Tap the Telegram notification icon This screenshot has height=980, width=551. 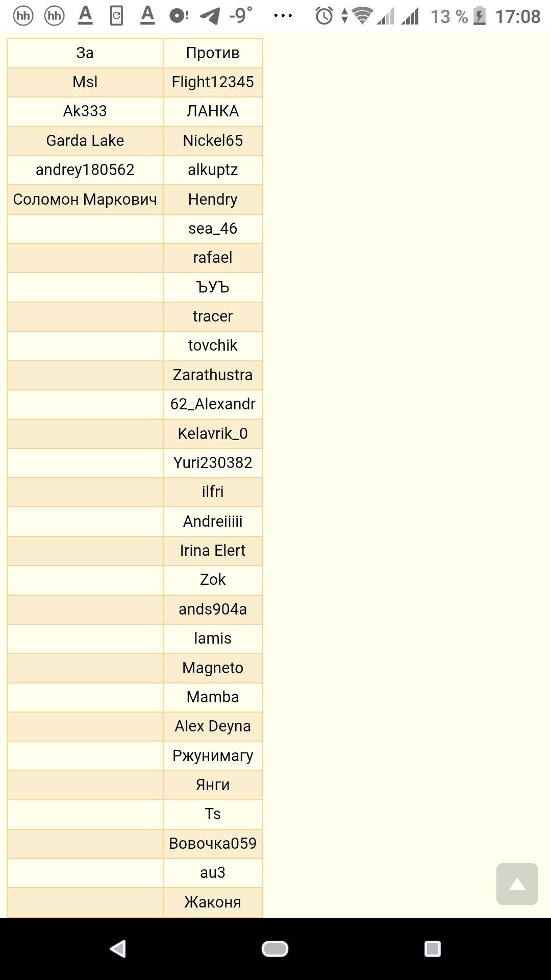click(x=210, y=16)
